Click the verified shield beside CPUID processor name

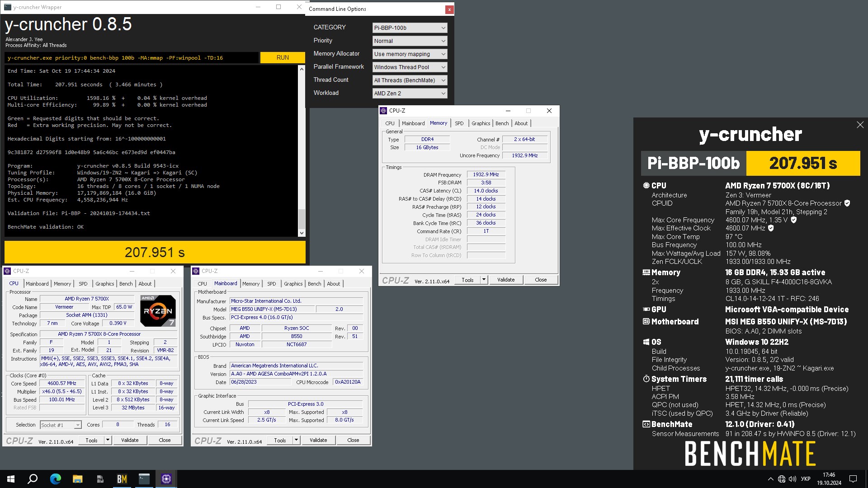tap(847, 203)
